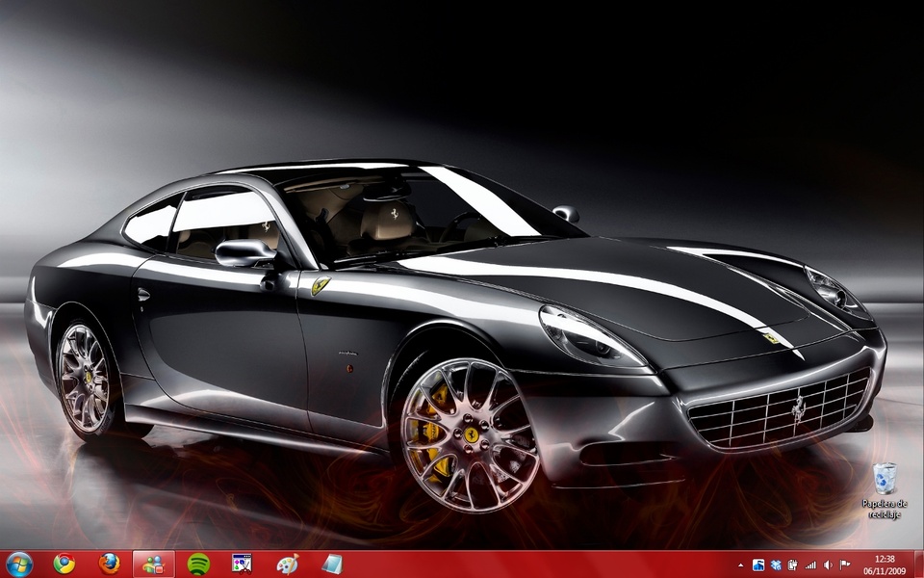
Task: Click the 'Papelera de reciclaje' label text
Action: (x=884, y=509)
